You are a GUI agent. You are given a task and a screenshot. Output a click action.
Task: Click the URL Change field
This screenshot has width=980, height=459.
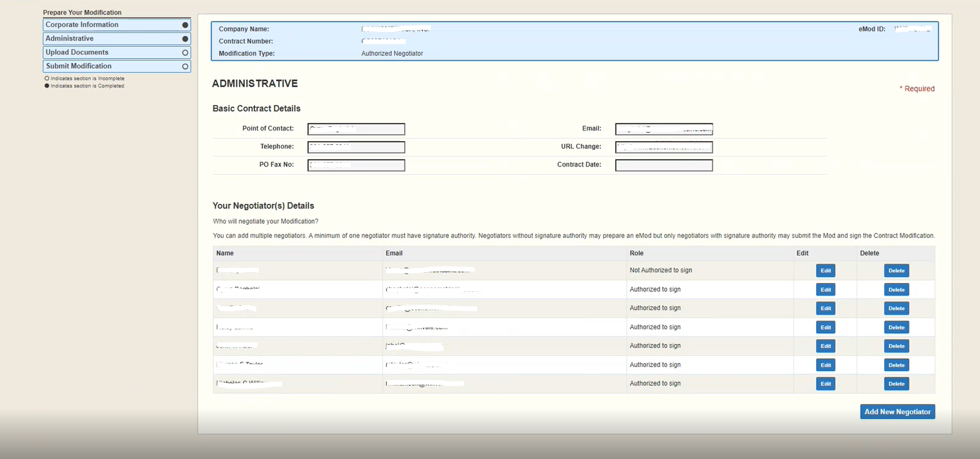[x=663, y=147]
